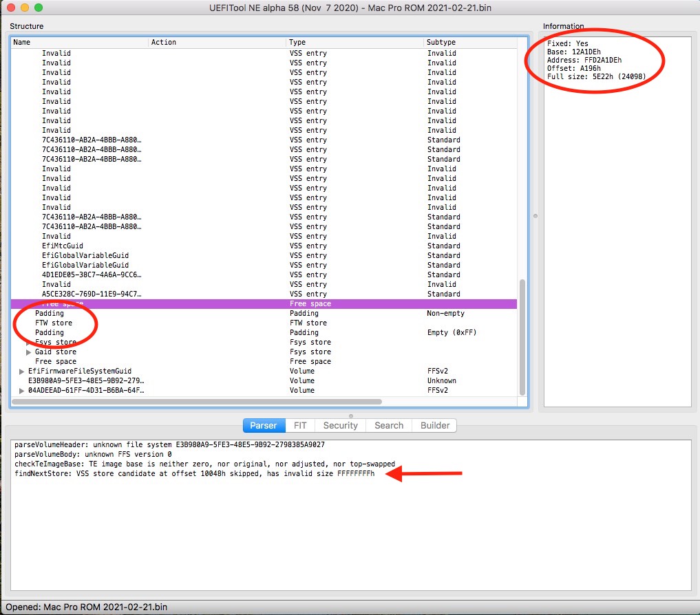The image size is (700, 615).
Task: Click the splitter handle between Structure and Information
Action: [x=535, y=216]
